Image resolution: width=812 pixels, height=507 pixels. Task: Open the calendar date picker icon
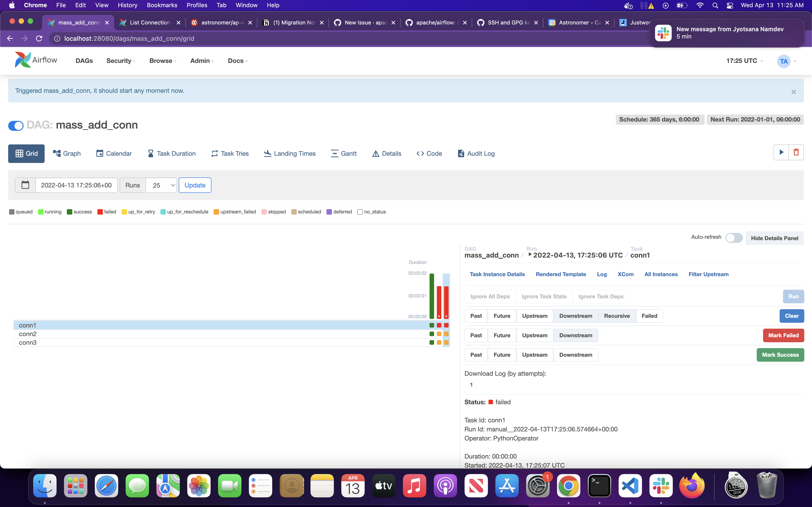coord(25,185)
